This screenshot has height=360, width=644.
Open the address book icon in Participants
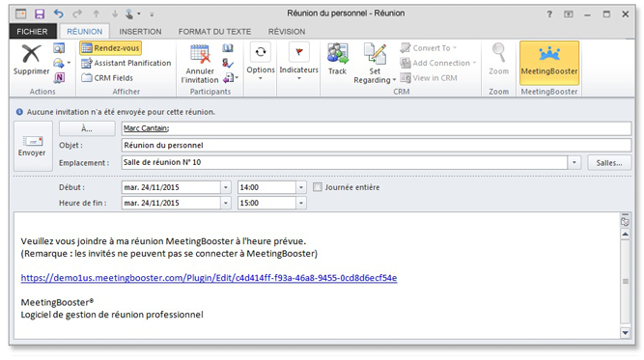228,48
